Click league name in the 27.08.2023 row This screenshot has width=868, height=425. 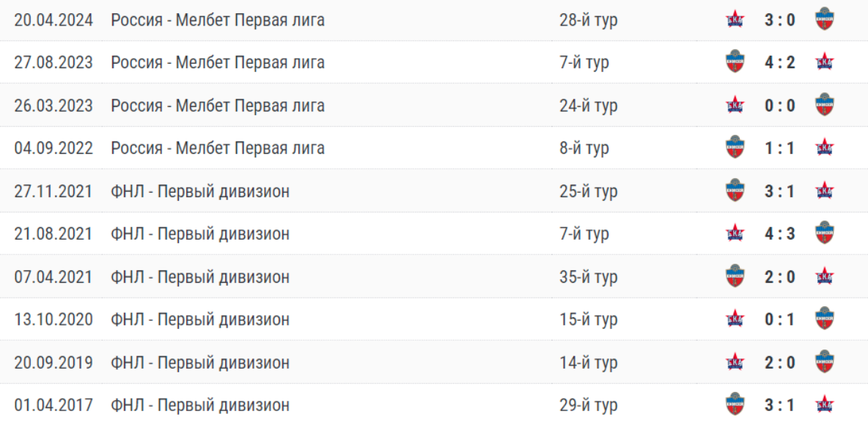coord(218,62)
